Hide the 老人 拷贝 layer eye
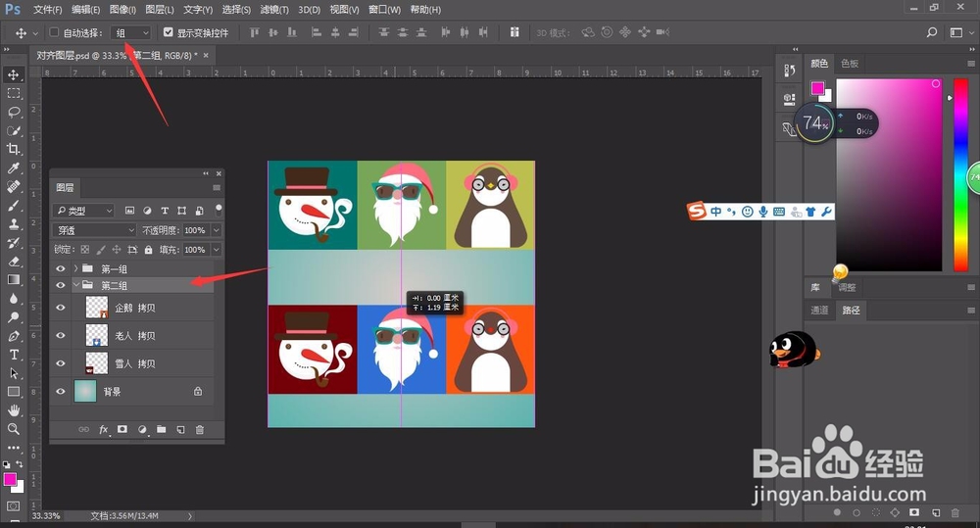 pos(61,336)
